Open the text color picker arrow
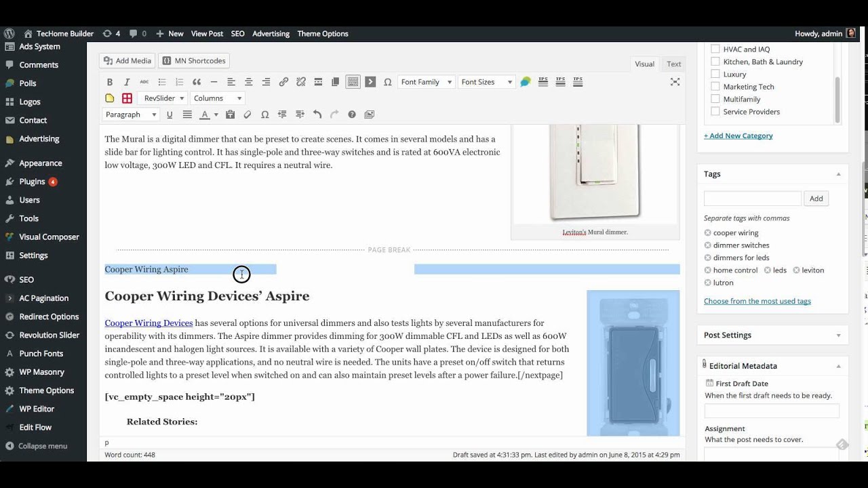The height and width of the screenshot is (488, 868). pos(216,115)
